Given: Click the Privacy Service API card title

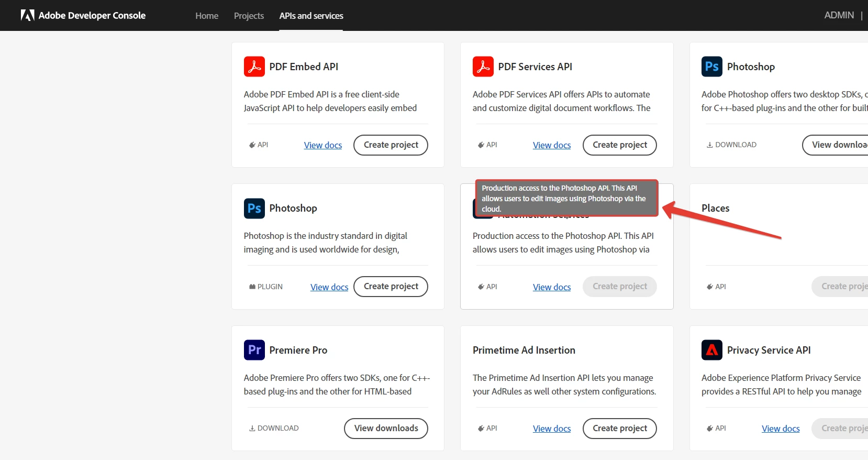Looking at the screenshot, I should point(769,350).
